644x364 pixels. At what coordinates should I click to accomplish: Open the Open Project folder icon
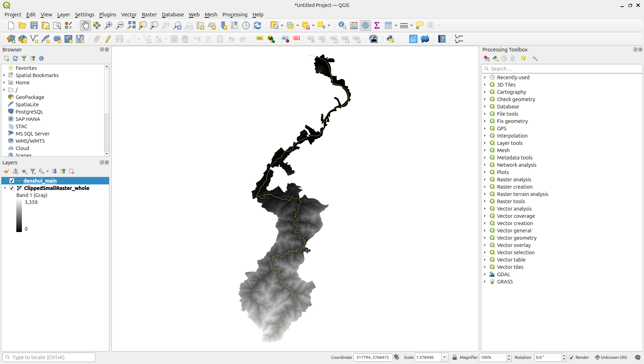(x=23, y=25)
